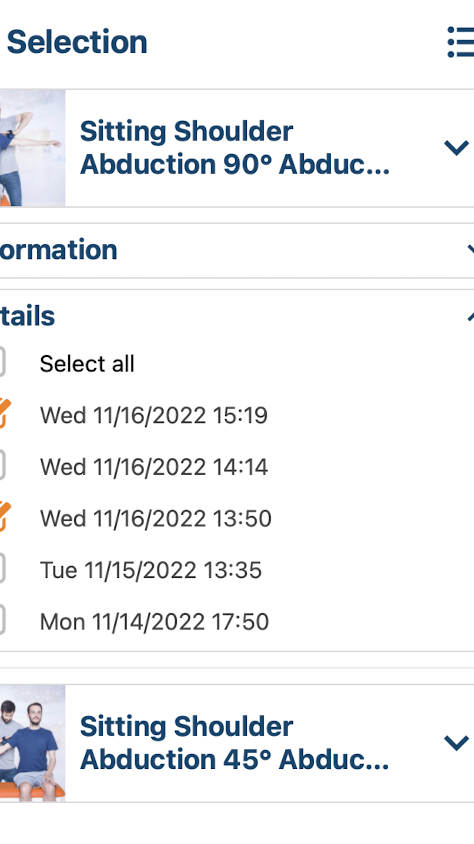Open the 45° abduction exercise thumbnail
Screen dimensions: 474x844
[x=32, y=743]
